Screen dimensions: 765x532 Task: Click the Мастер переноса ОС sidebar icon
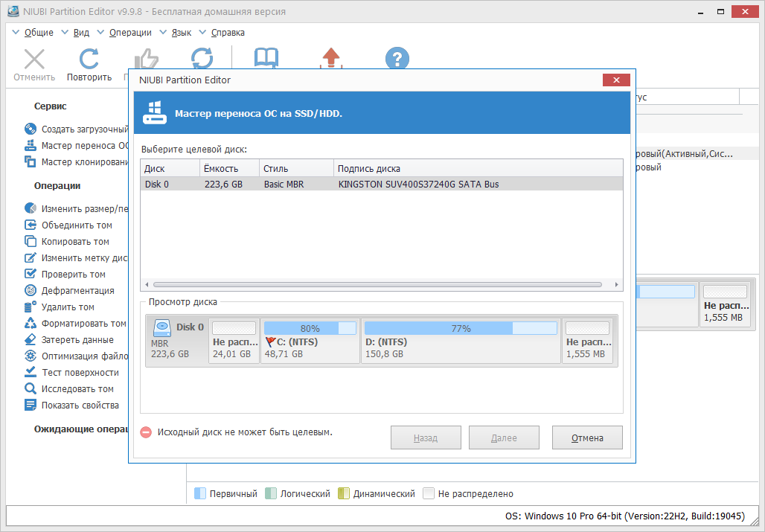[x=31, y=145]
